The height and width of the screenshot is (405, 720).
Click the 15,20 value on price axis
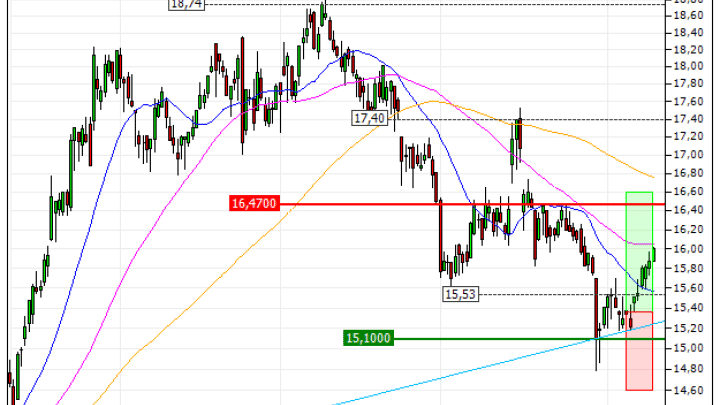point(688,328)
